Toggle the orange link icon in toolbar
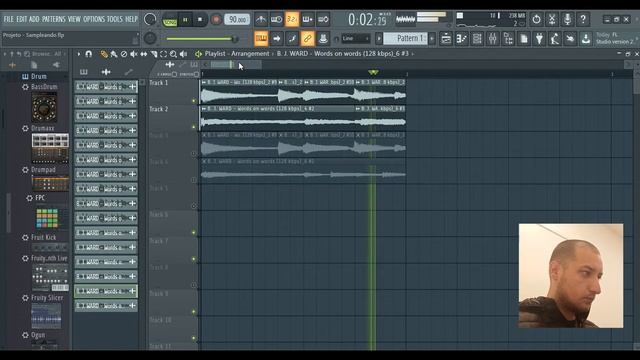640x360 pixels. pyautogui.click(x=307, y=39)
